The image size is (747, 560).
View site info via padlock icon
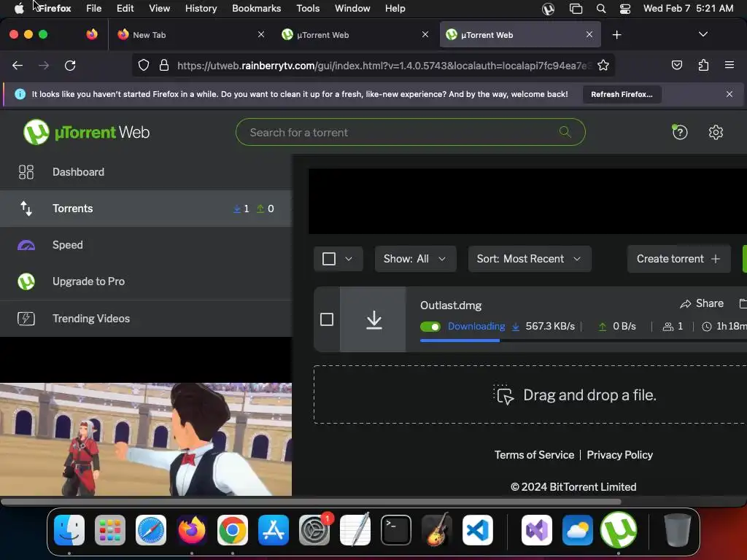tap(164, 65)
